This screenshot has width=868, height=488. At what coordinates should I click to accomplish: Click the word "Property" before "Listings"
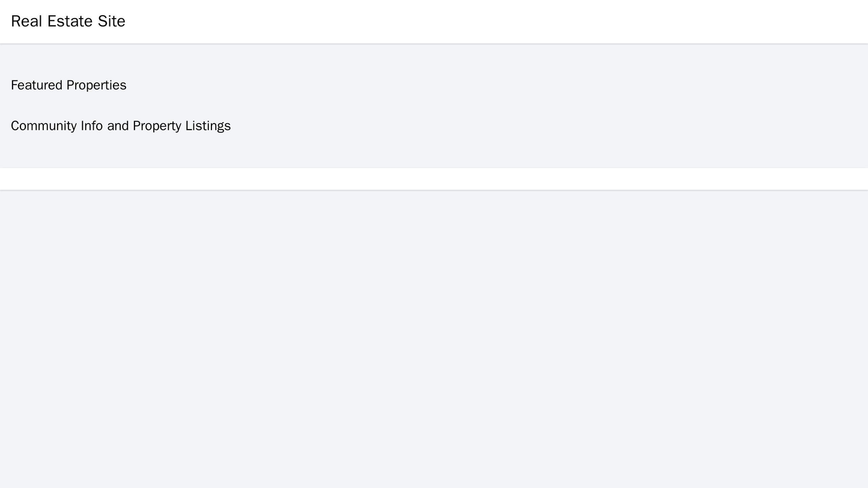157,126
